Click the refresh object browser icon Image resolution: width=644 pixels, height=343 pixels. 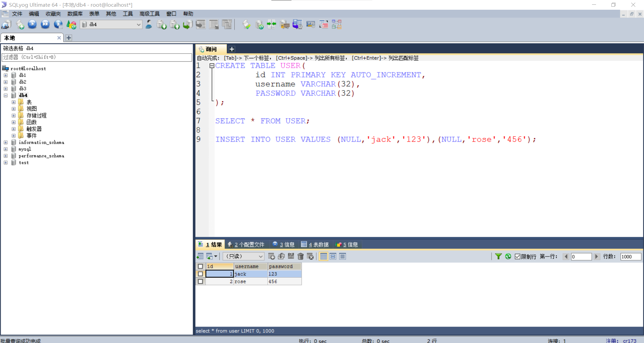71,24
